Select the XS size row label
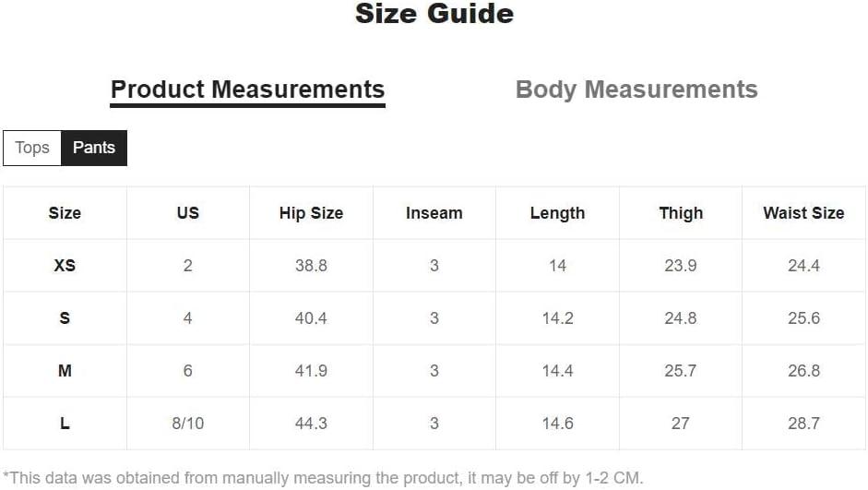The image size is (868, 490). pos(65,266)
